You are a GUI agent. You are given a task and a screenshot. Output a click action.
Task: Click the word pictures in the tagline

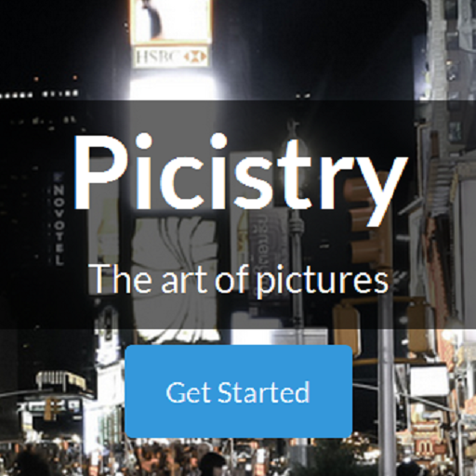(322, 282)
